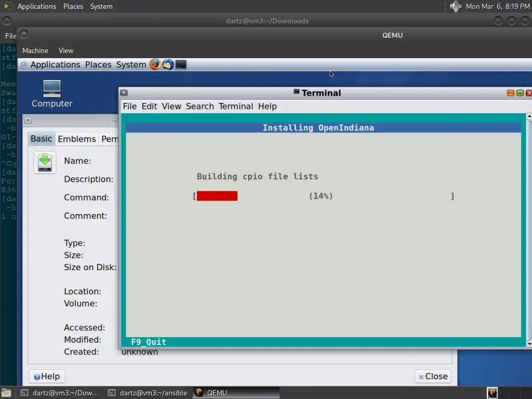Click 'Building cpio file lists' text

click(x=257, y=177)
